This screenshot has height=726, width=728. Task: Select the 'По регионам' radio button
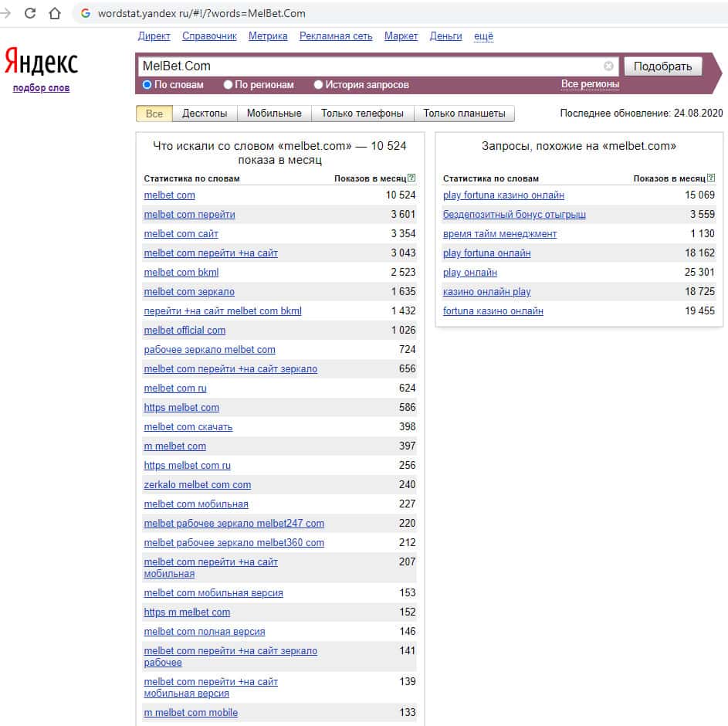(x=228, y=85)
